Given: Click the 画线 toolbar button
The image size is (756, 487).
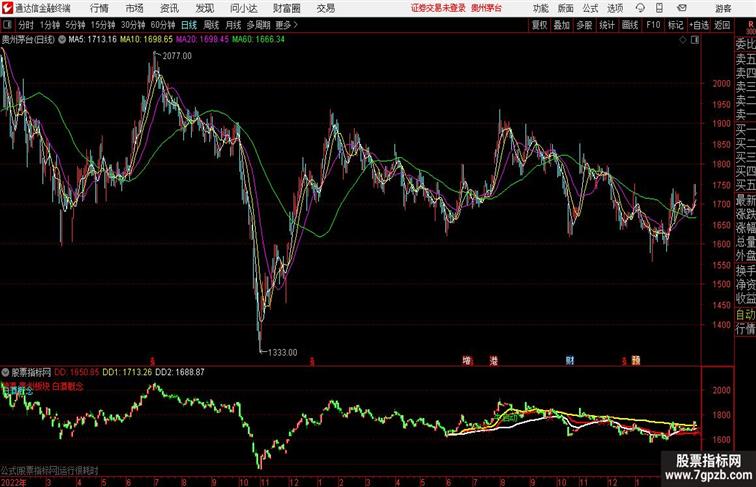Looking at the screenshot, I should pos(630,25).
